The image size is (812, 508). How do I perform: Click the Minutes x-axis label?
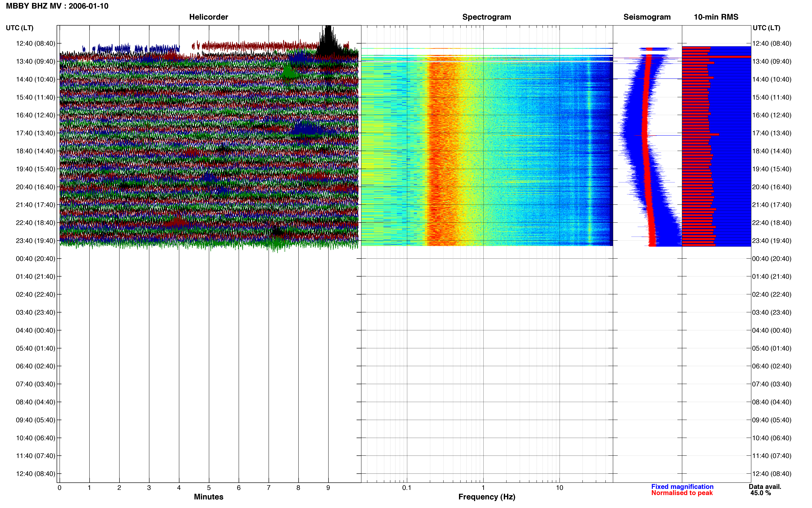pos(209,497)
